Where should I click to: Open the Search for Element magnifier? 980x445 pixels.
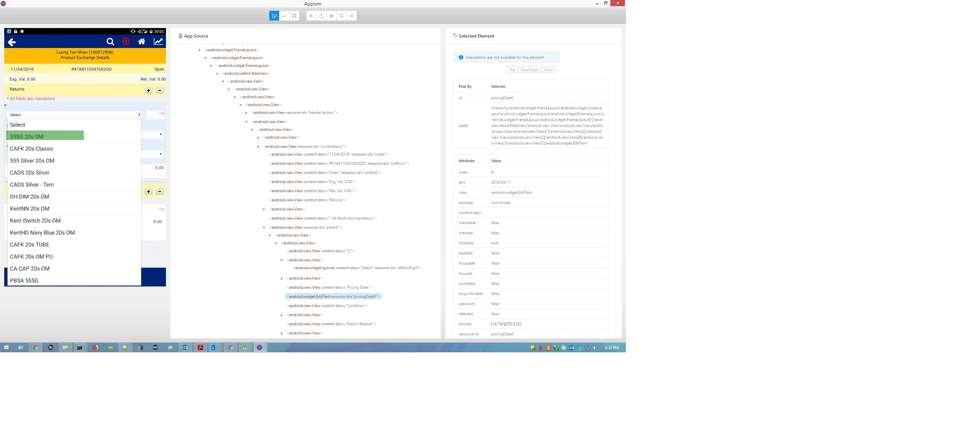coord(342,16)
